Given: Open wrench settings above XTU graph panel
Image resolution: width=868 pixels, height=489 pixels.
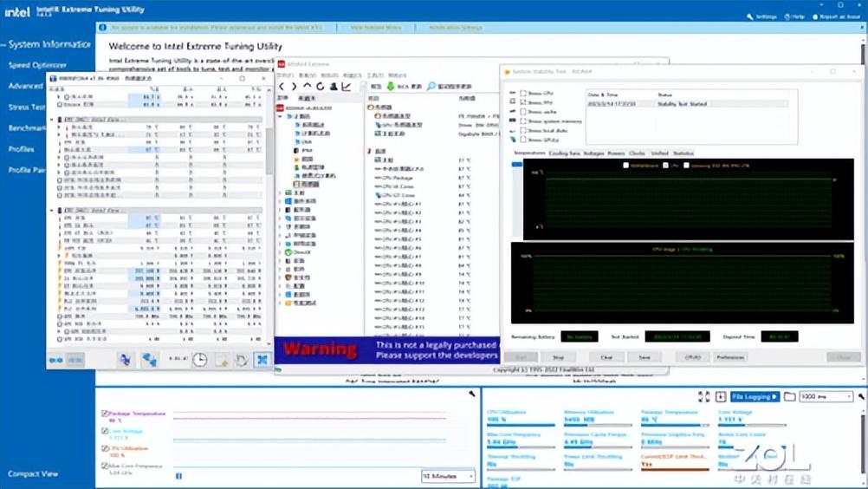Looking at the screenshot, I should [x=471, y=394].
